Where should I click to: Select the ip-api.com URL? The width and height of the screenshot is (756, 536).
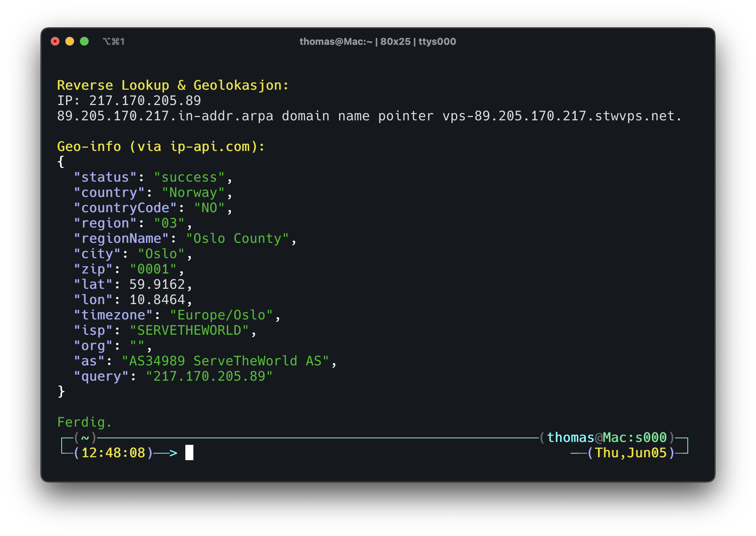[x=211, y=146]
